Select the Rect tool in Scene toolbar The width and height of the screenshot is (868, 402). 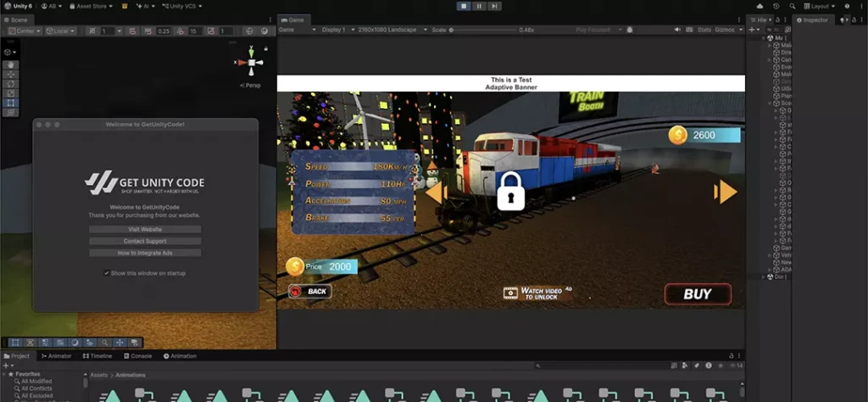click(10, 103)
